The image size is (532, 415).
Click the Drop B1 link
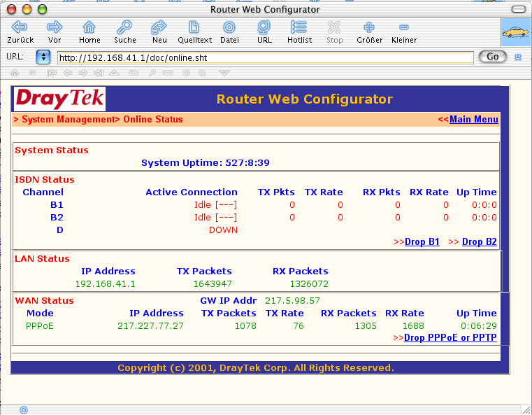pyautogui.click(x=422, y=242)
